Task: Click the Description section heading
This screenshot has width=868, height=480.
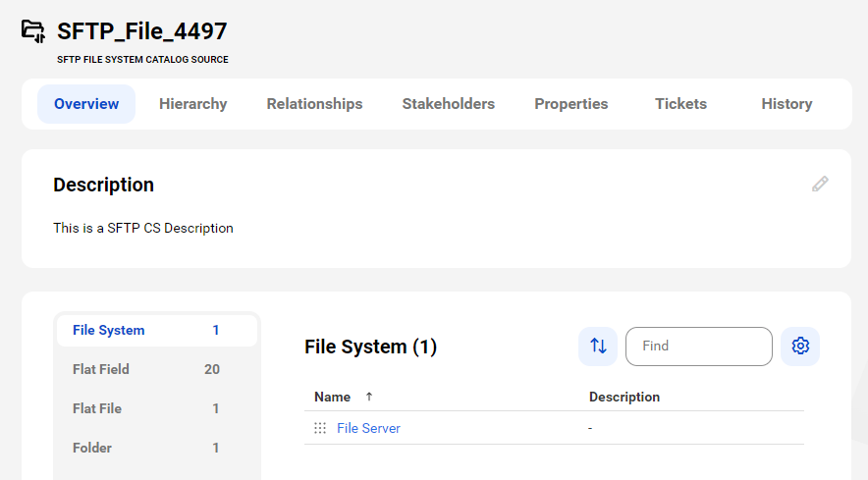Action: point(103,185)
